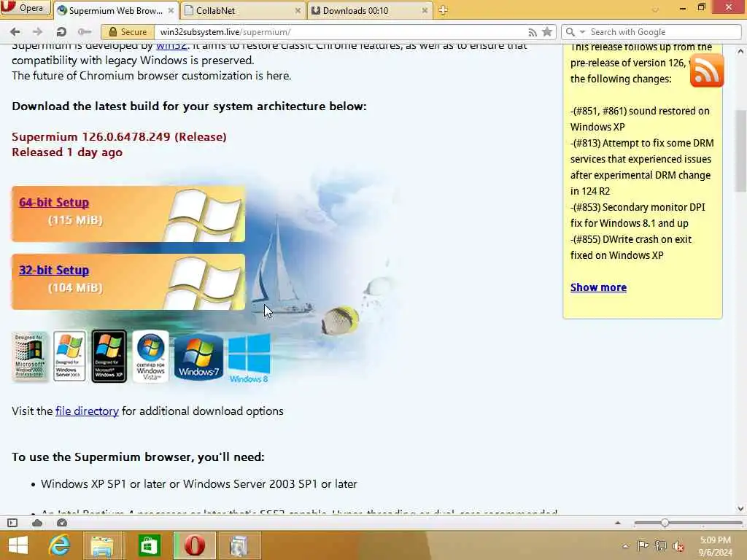Close the Downloads tab
747x560 pixels.
click(x=425, y=10)
